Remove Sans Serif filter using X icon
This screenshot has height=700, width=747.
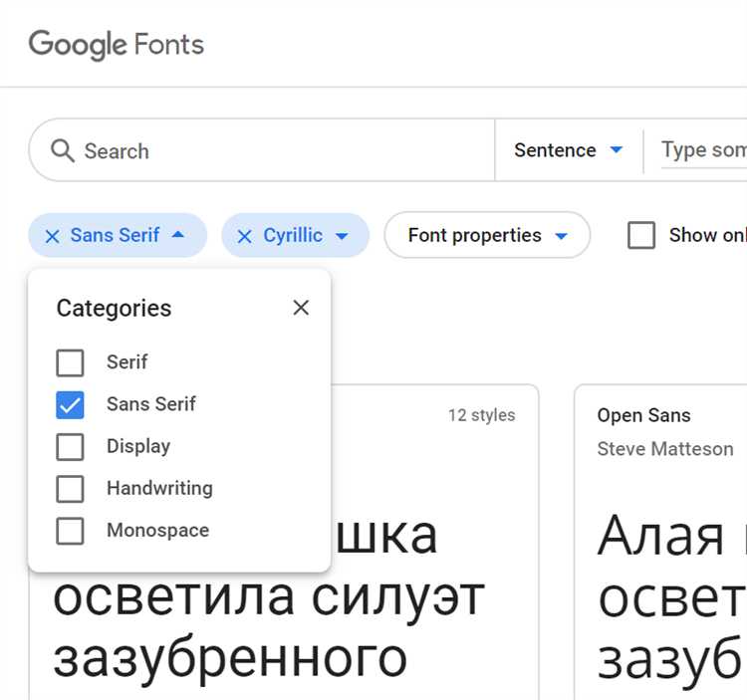[x=53, y=236]
